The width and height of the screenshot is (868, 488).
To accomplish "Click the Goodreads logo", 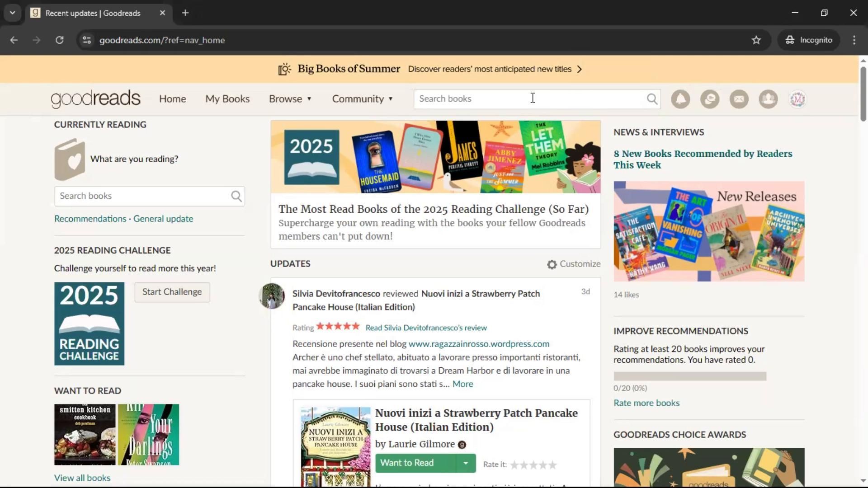I will (x=95, y=99).
